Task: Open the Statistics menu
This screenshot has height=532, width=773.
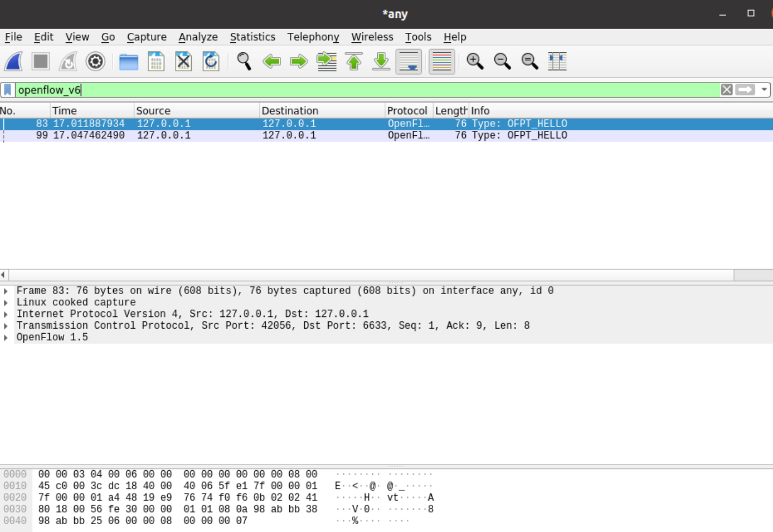Action: [x=252, y=37]
